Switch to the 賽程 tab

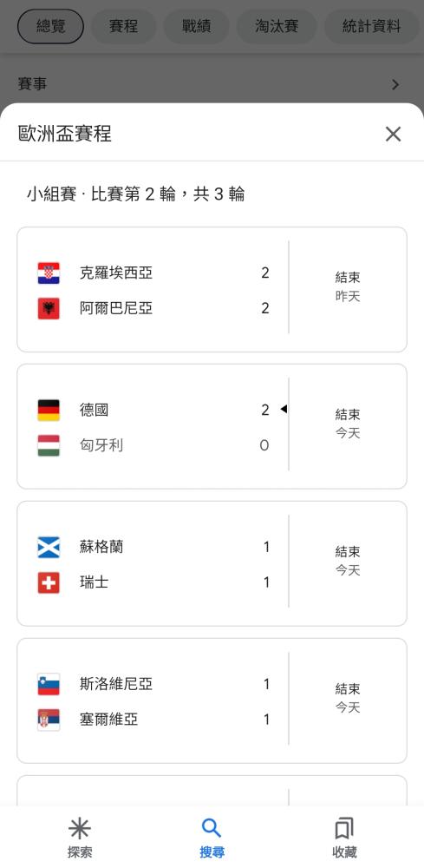[123, 26]
